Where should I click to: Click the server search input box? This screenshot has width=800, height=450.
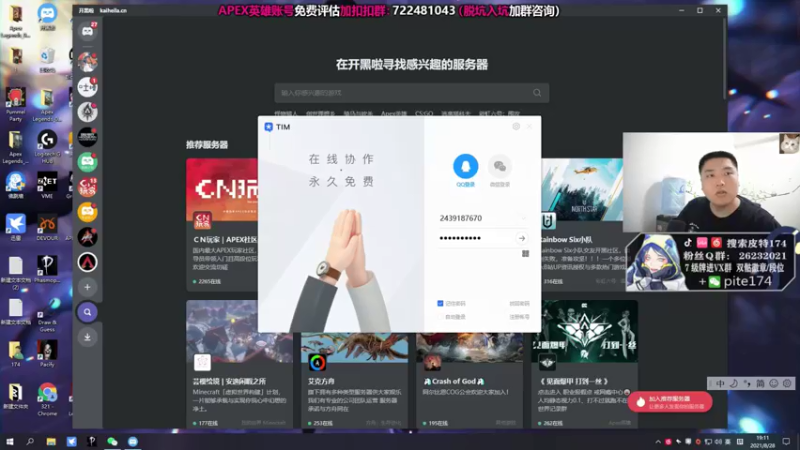coord(412,93)
